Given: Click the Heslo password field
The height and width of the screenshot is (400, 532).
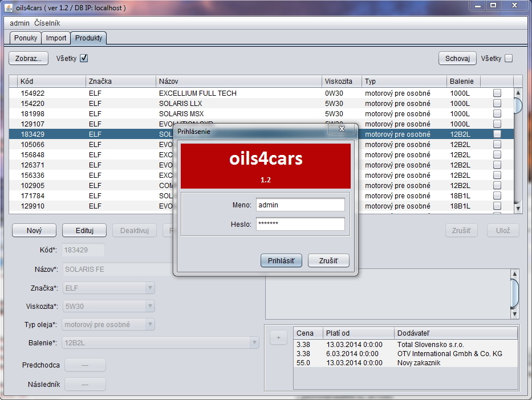Looking at the screenshot, I should [300, 224].
